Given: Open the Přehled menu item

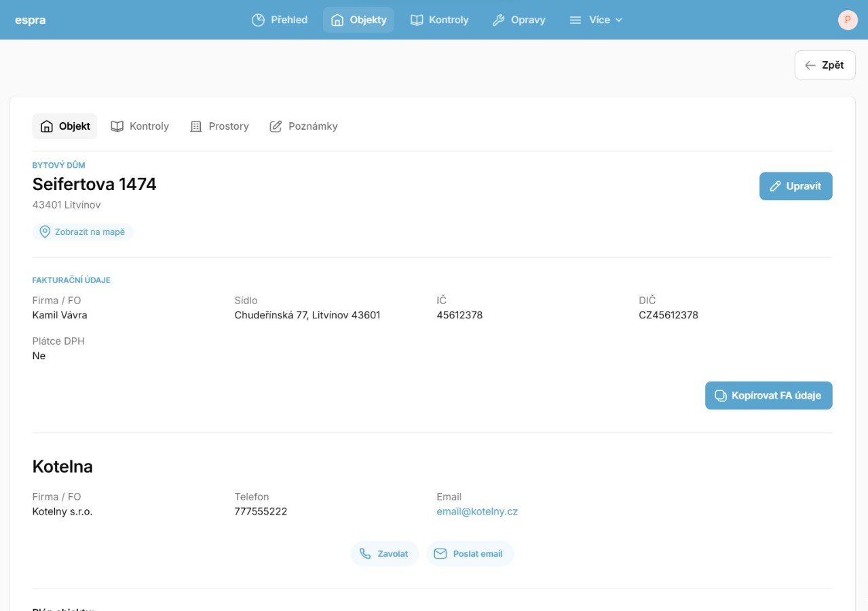Looking at the screenshot, I should (279, 20).
